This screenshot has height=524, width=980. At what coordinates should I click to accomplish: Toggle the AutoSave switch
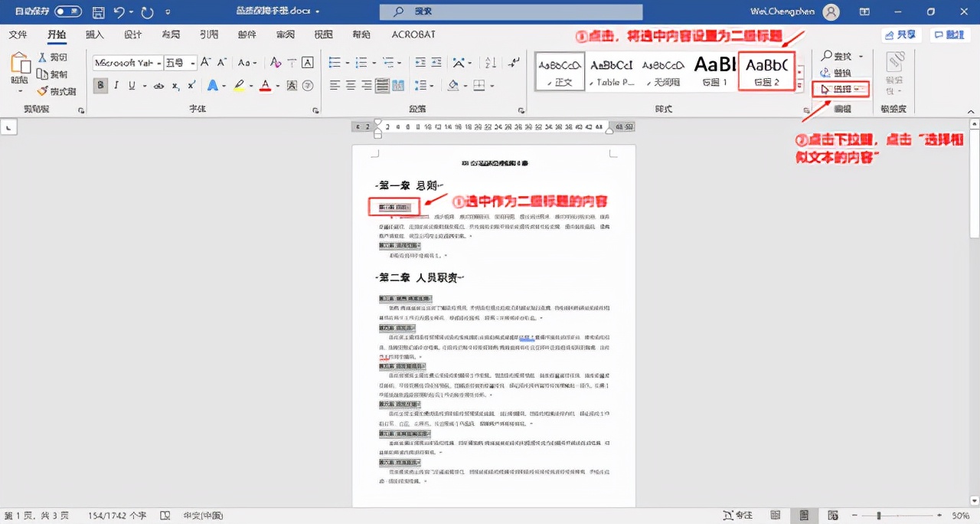coord(67,12)
